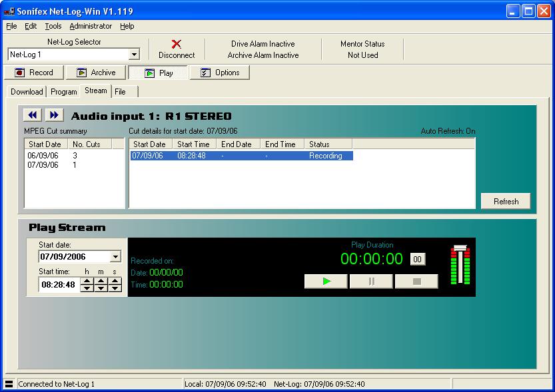Click the 00 play duration box
Screen dimensions: 555x392
(418, 259)
